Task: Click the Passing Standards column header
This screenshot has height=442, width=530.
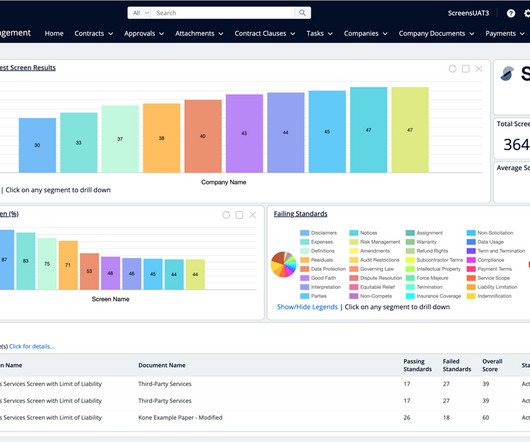Action: (x=417, y=365)
